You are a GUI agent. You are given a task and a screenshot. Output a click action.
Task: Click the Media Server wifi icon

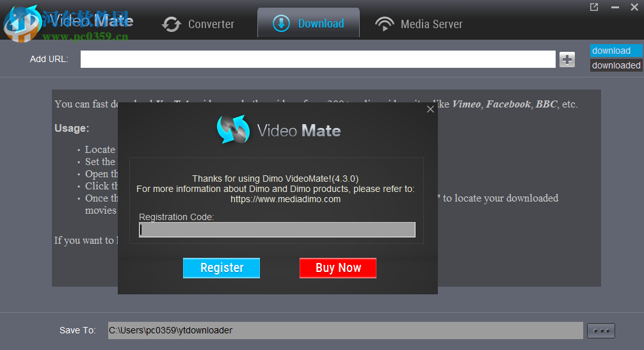point(385,24)
